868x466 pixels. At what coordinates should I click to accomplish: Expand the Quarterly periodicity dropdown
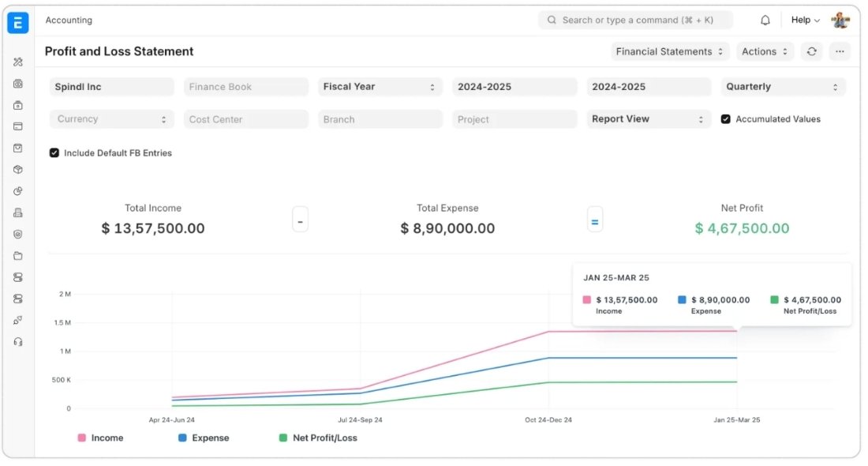point(782,87)
